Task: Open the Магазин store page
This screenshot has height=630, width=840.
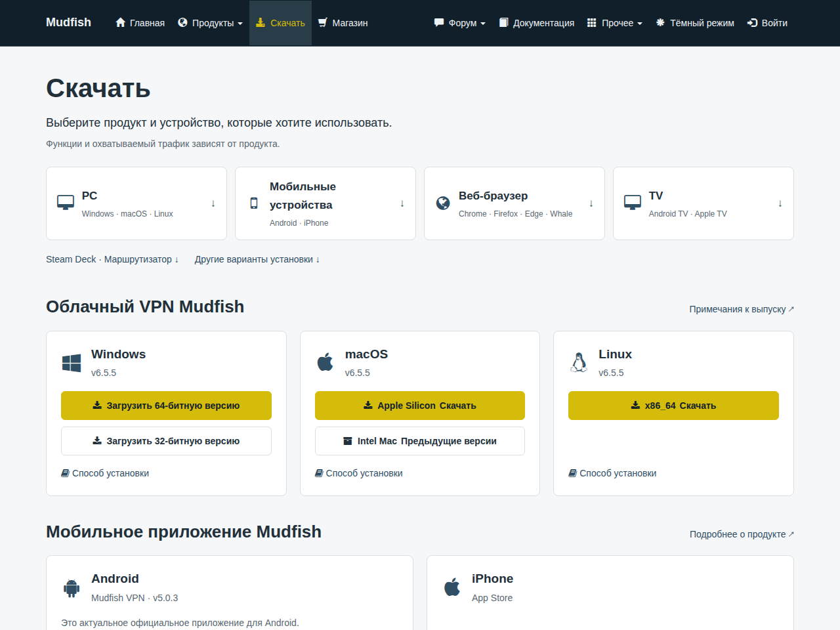Action: 343,23
